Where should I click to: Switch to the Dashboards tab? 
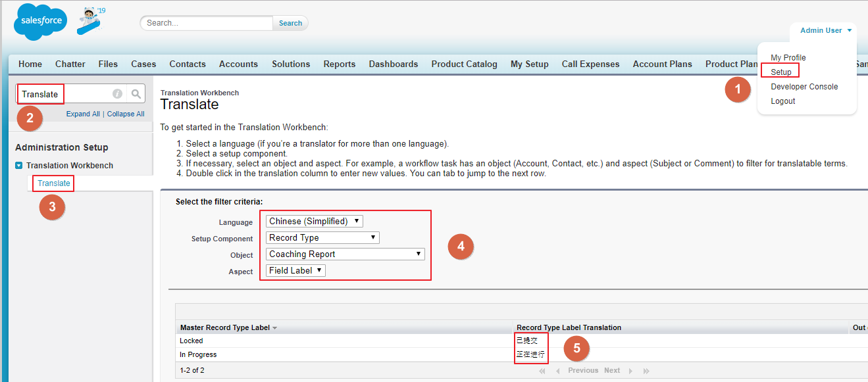pos(393,64)
